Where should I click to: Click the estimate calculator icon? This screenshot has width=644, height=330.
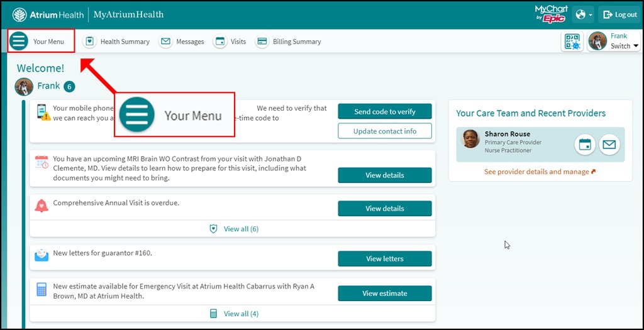tap(42, 289)
